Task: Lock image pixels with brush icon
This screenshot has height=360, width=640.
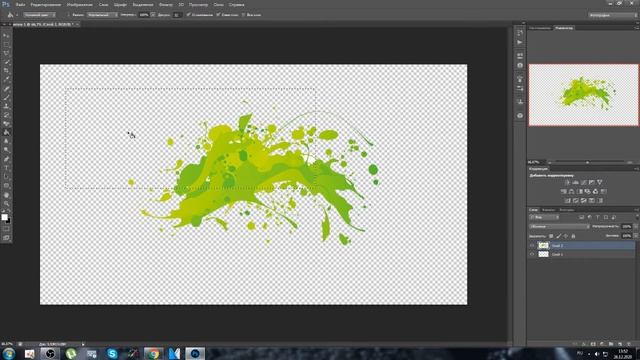Action: (x=558, y=236)
